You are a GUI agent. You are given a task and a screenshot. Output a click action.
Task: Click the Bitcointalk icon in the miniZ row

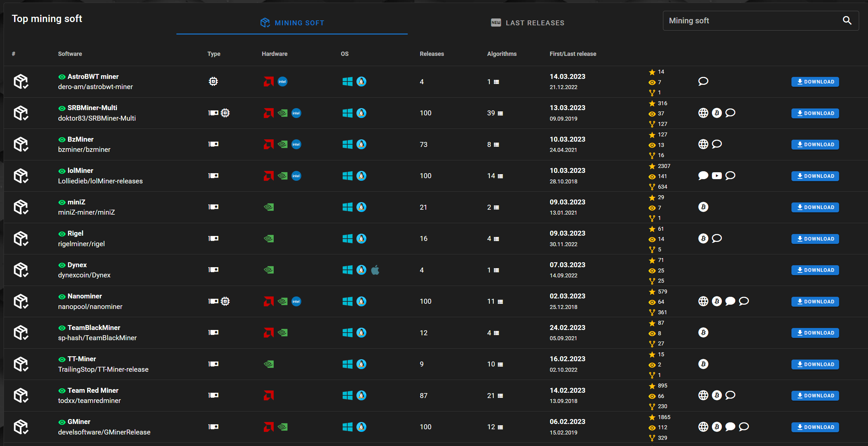[x=703, y=207]
